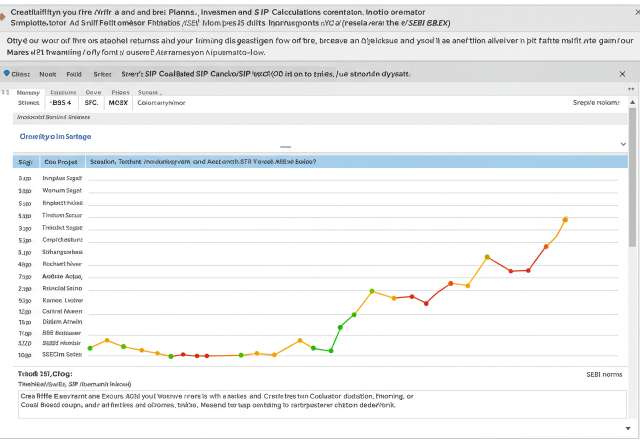Expand the Oroerity o im Sartage section chevron

point(622,144)
